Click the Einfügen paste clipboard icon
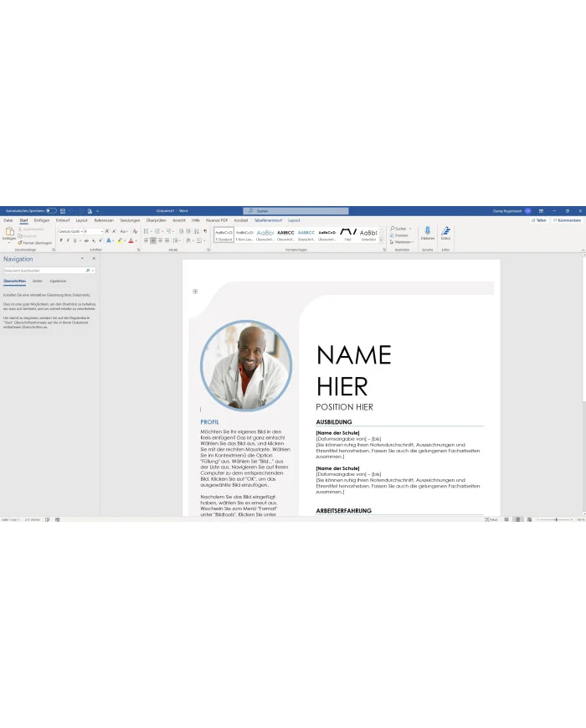This screenshot has height=728, width=586. (10, 231)
